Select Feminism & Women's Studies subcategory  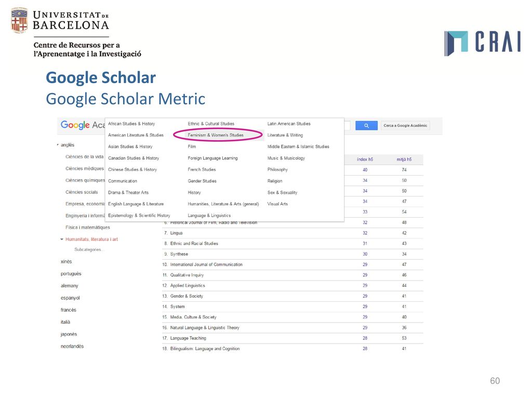[x=216, y=135]
